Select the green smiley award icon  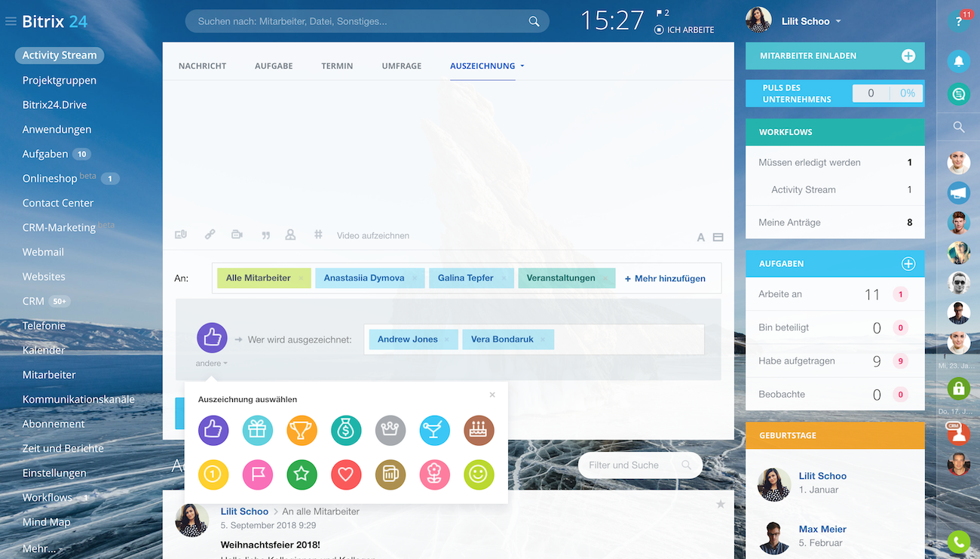coord(479,475)
